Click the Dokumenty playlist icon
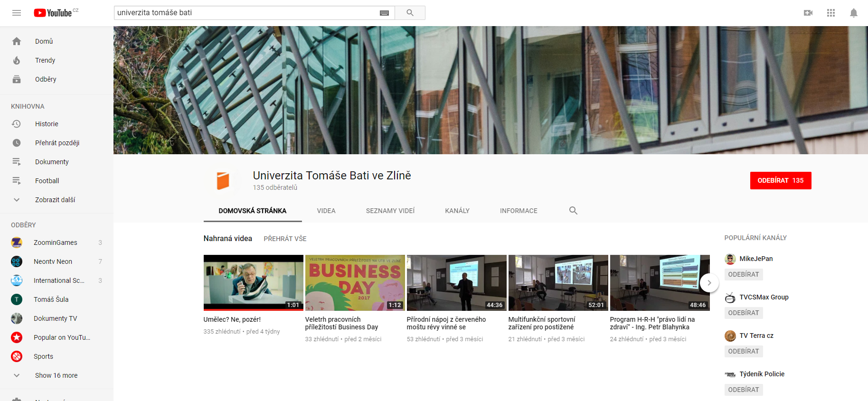 tap(17, 162)
